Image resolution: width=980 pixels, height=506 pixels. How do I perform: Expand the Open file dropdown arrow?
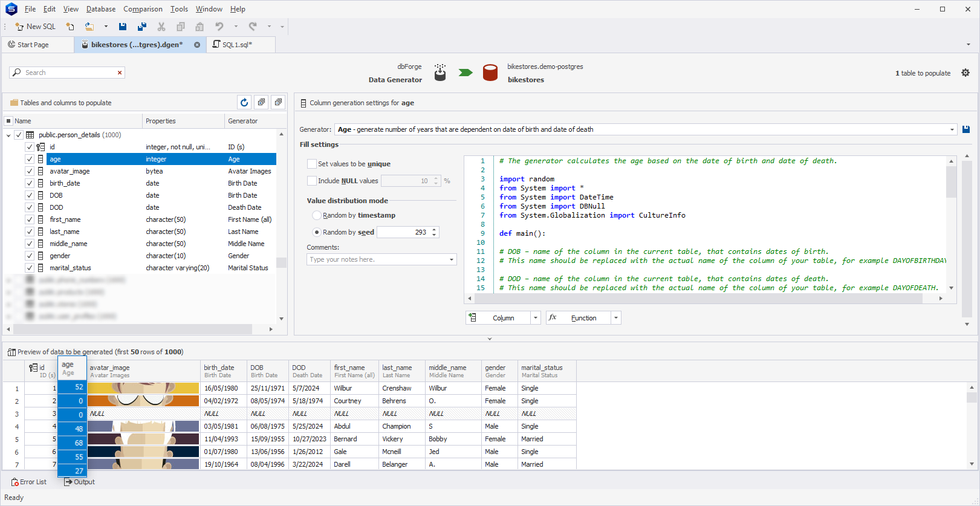pos(106,27)
